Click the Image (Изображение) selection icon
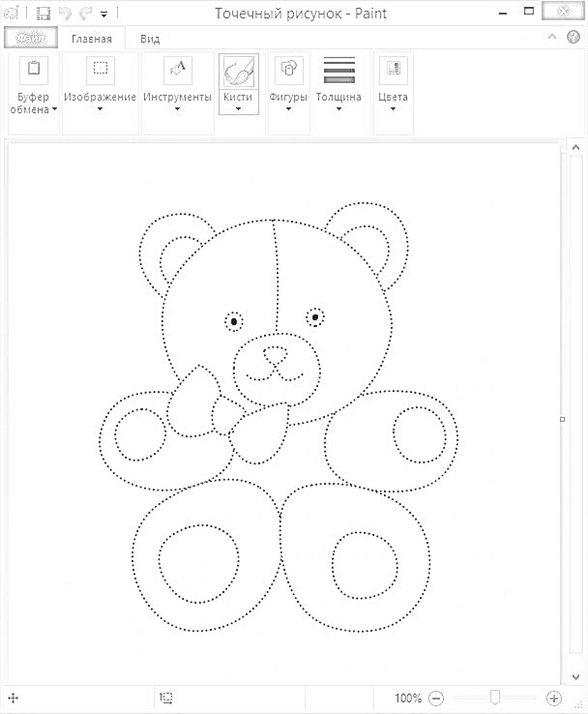Viewport: 588px width, 714px height. (100, 69)
